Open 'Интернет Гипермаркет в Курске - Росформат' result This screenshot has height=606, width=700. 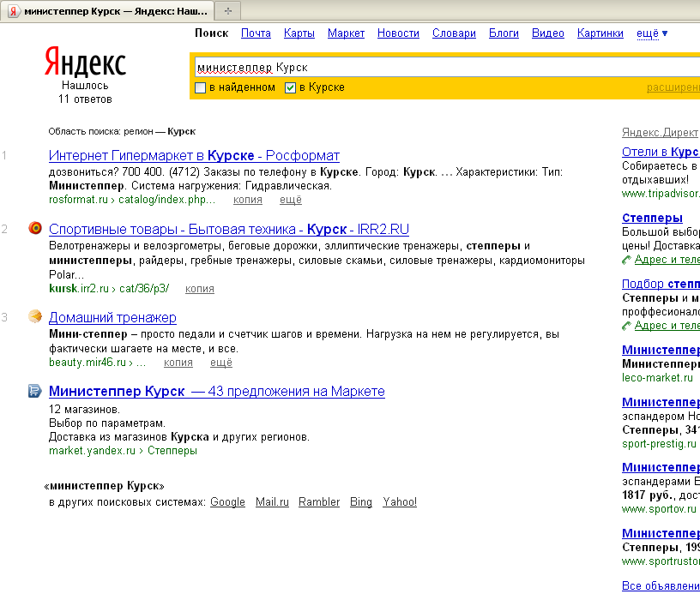[194, 155]
